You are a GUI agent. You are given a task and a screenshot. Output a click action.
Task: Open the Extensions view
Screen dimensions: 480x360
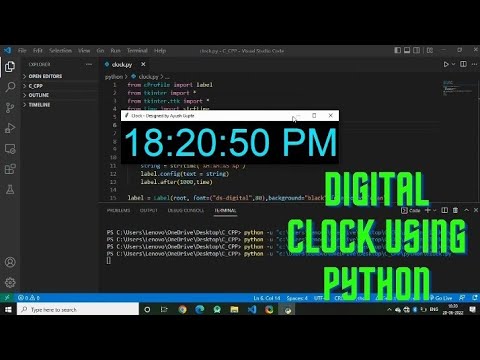(10, 169)
